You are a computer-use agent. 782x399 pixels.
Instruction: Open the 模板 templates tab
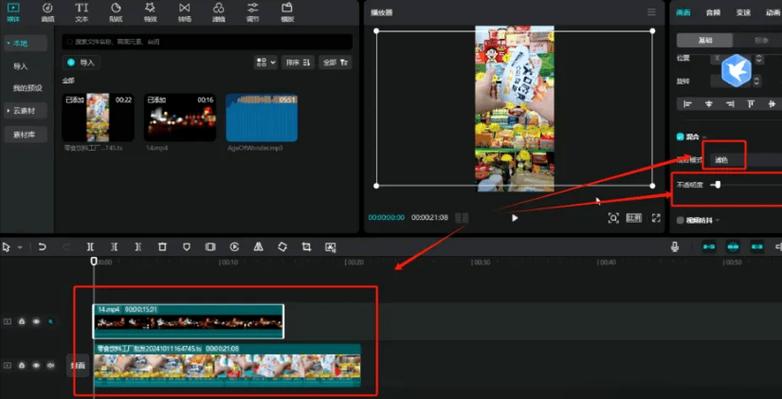tap(287, 12)
